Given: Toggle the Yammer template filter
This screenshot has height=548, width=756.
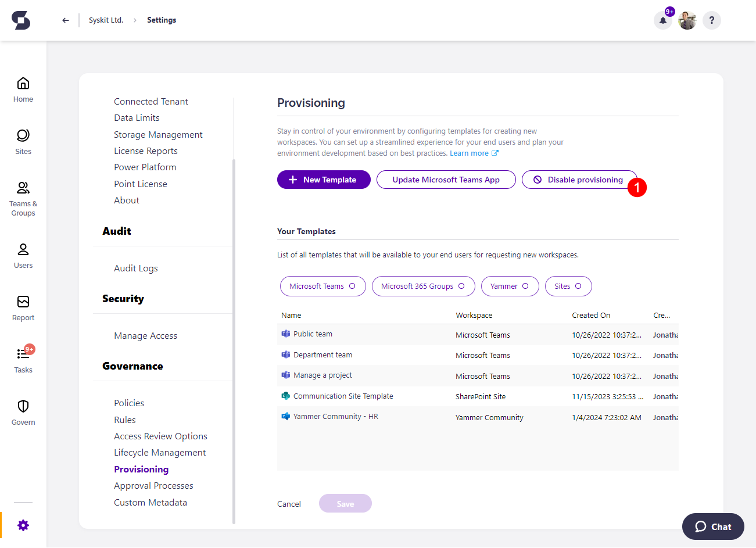Looking at the screenshot, I should coord(510,286).
